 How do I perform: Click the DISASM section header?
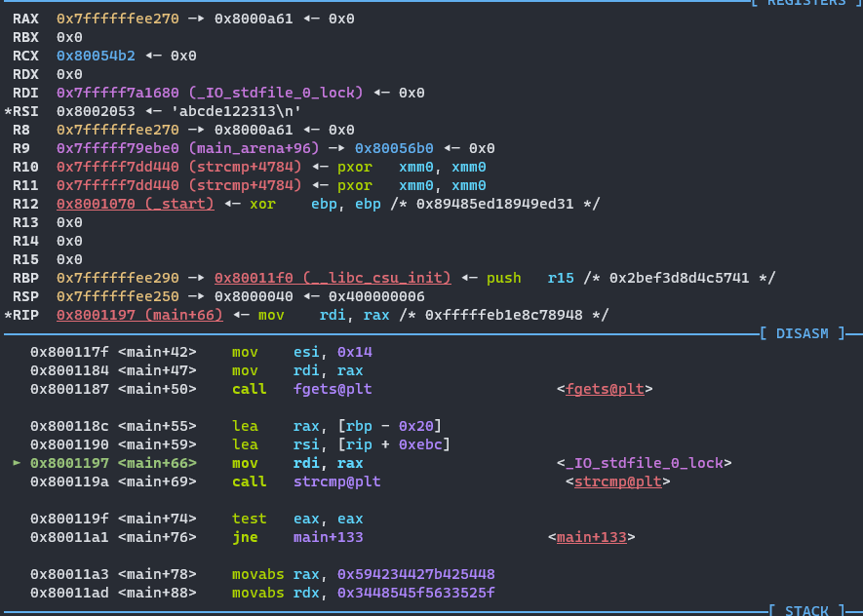click(805, 333)
